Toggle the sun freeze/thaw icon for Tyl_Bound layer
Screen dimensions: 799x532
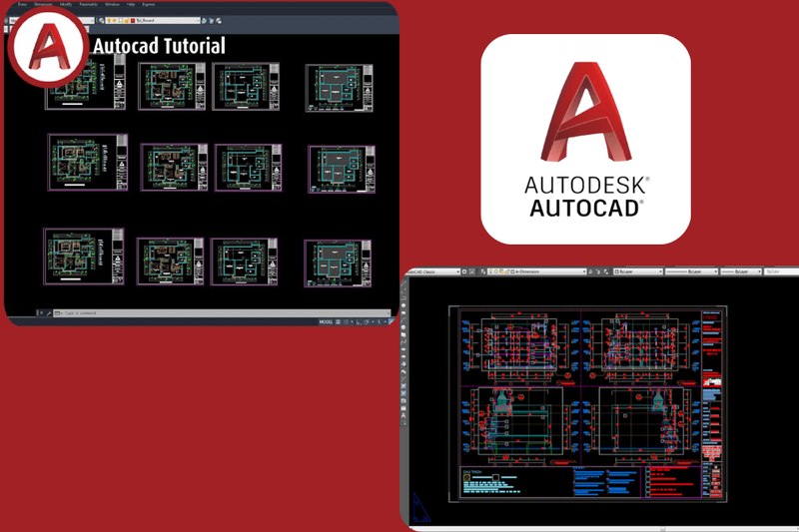[114, 20]
